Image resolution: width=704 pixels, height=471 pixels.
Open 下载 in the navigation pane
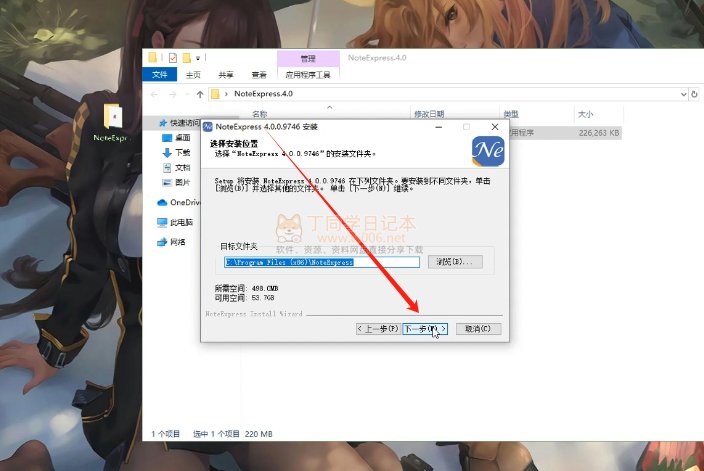[176, 153]
